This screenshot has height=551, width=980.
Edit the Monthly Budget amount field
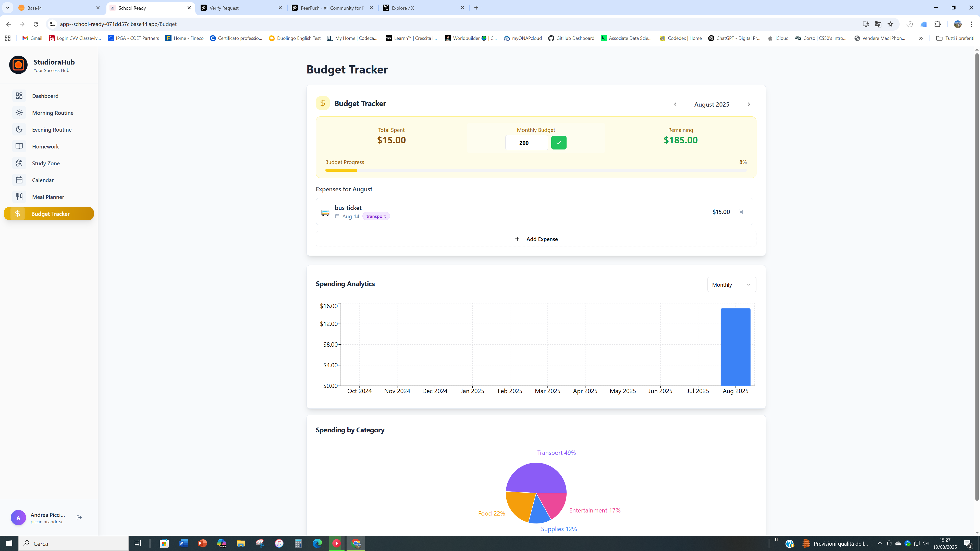526,143
